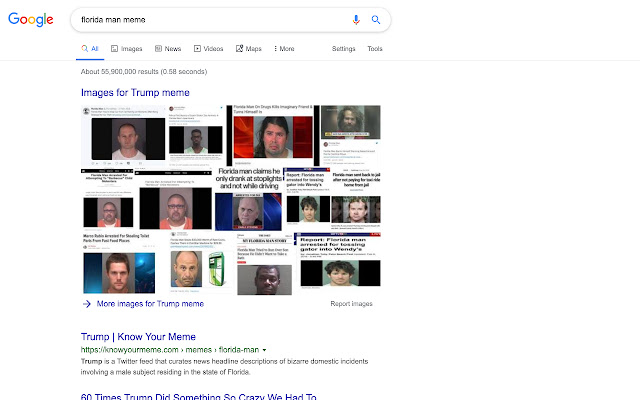Open the Trump | Know Your Meme result
This screenshot has height=400, width=640.
138,337
